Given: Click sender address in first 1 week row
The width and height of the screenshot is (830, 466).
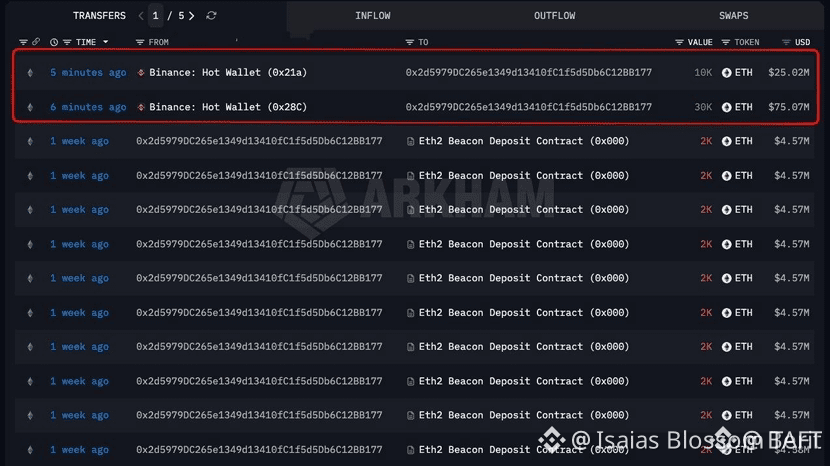Looking at the screenshot, I should click(259, 141).
